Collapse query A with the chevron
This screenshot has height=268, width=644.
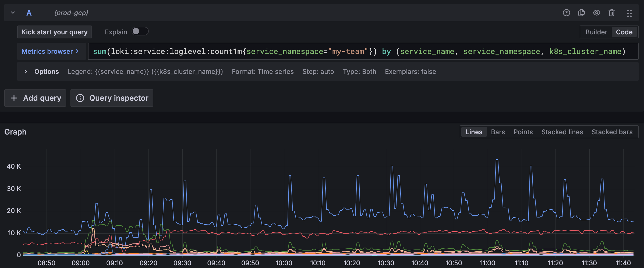pos(12,13)
